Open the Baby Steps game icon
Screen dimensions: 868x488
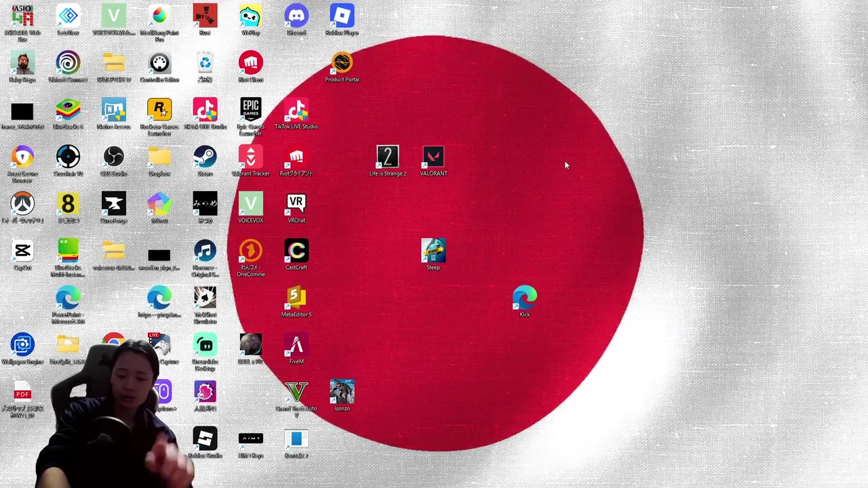click(22, 63)
